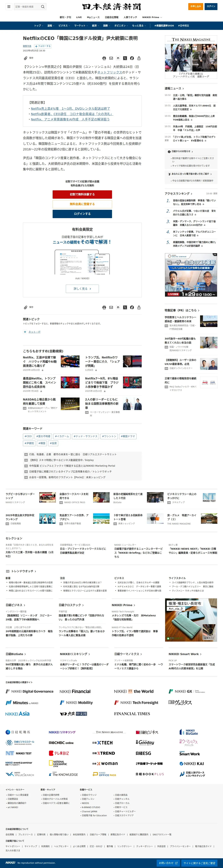
Task: Toggle フォローする for 朝鮮半島 topic
Action: tap(43, 46)
